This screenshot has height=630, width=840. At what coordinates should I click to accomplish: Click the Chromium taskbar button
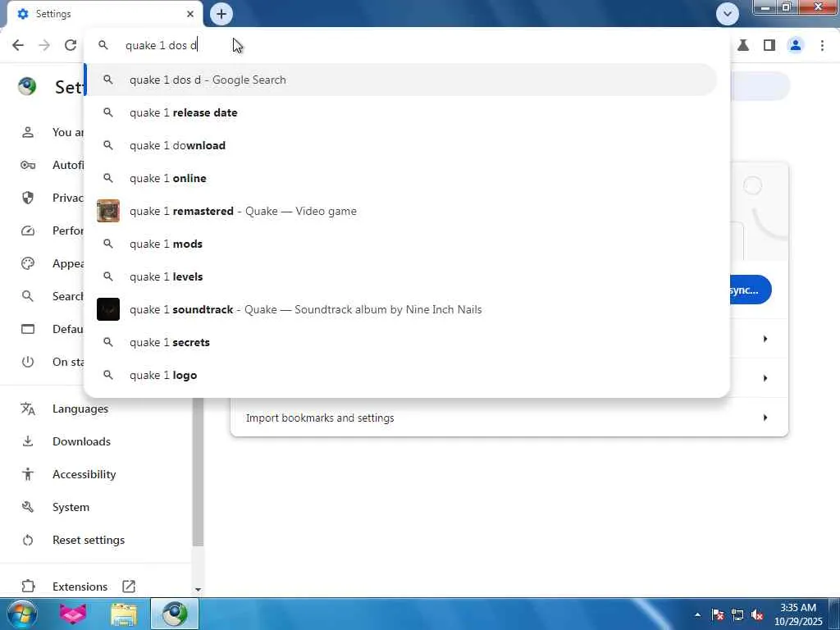175,614
